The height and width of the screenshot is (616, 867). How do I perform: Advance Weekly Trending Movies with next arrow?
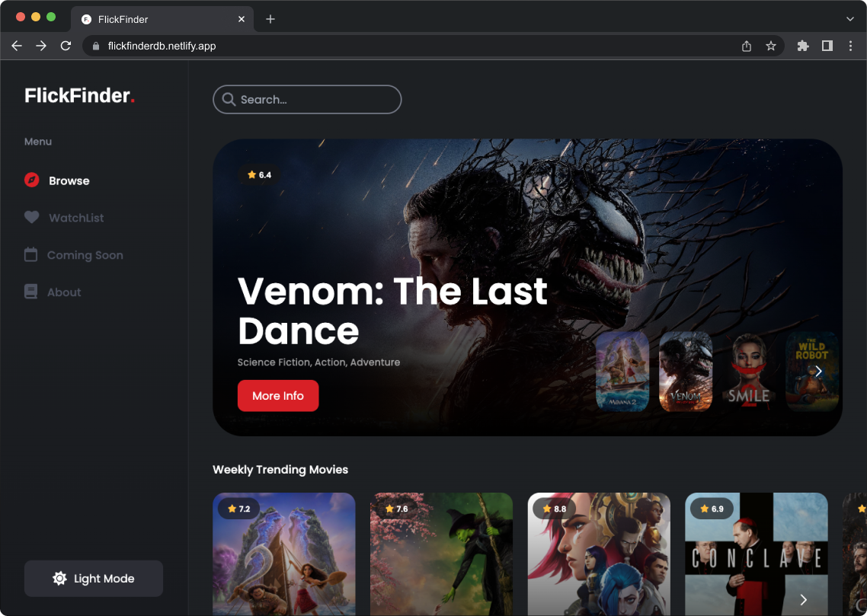coord(804,599)
